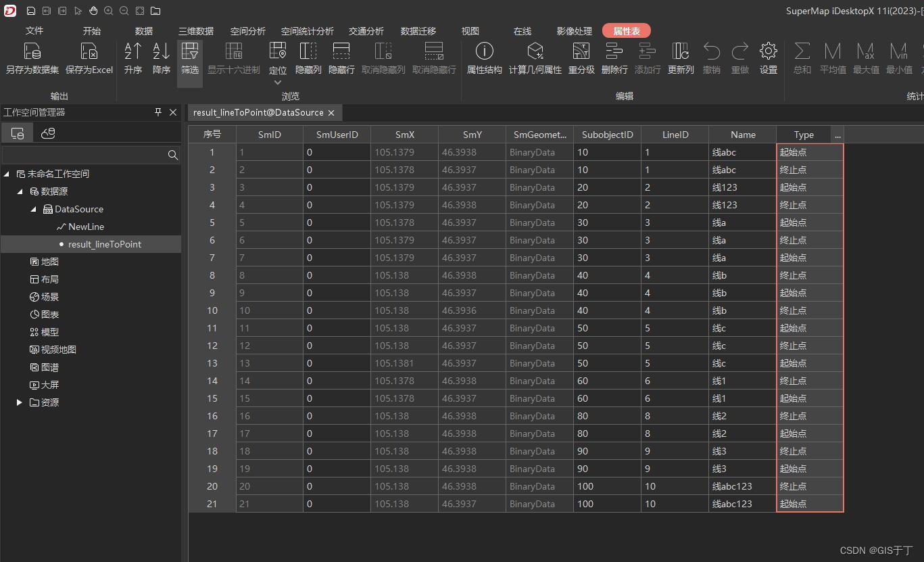924x562 pixels.
Task: Select result_lineToPoint in the tree
Action: click(105, 244)
